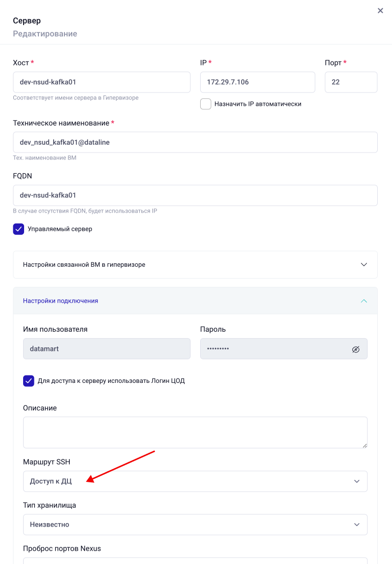This screenshot has width=392, height=564.
Task: Collapse Настройки подключения section chevron
Action: coord(364,301)
